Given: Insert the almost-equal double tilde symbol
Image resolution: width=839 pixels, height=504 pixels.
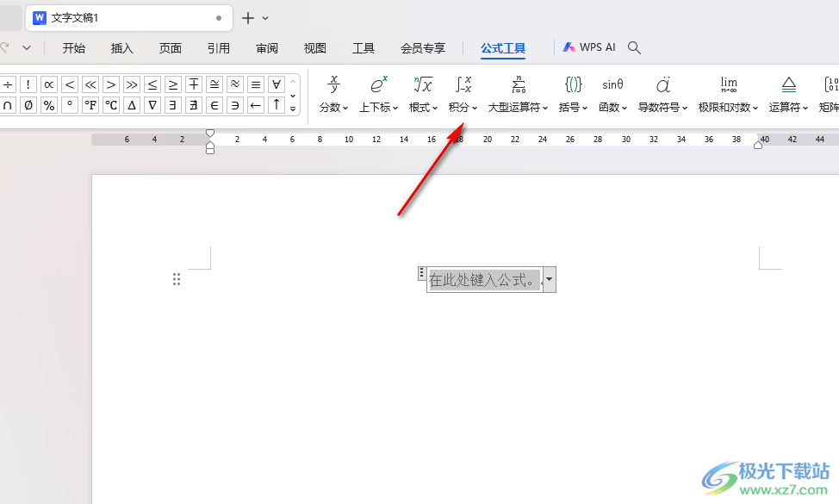Looking at the screenshot, I should point(235,84).
